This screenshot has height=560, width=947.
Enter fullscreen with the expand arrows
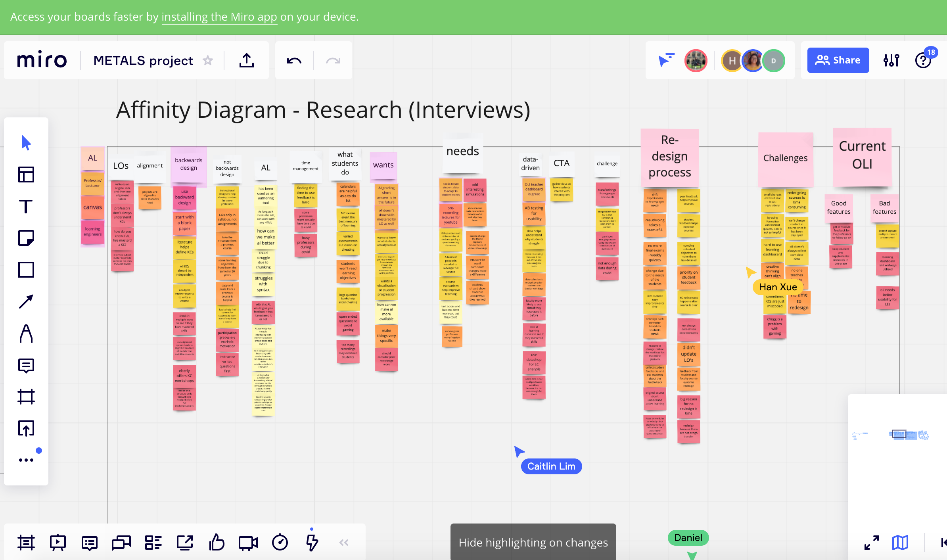coord(872,542)
